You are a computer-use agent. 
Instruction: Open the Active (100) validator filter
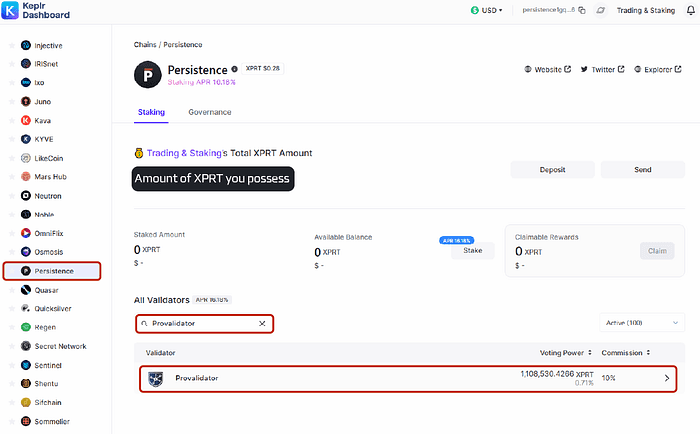(642, 323)
